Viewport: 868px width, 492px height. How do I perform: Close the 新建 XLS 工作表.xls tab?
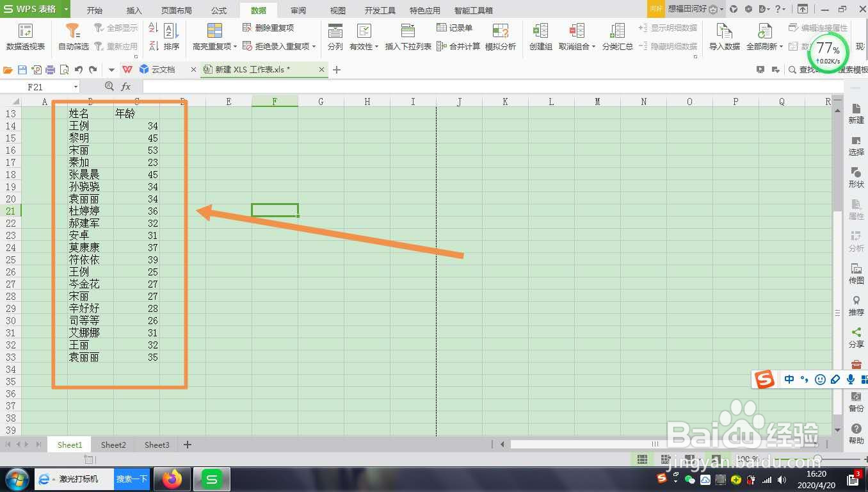(x=321, y=69)
